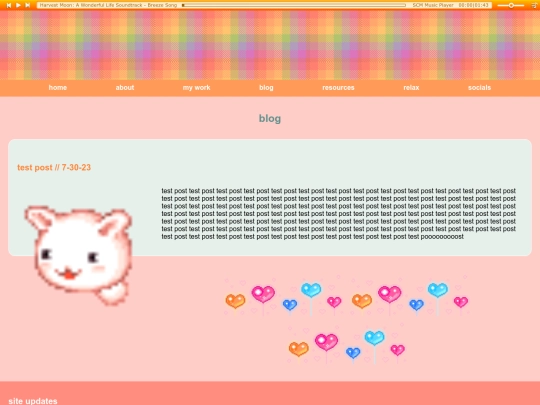Open the about page

125,87
